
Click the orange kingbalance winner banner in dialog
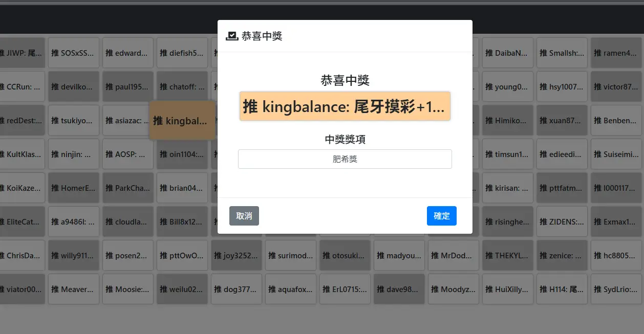coord(345,106)
